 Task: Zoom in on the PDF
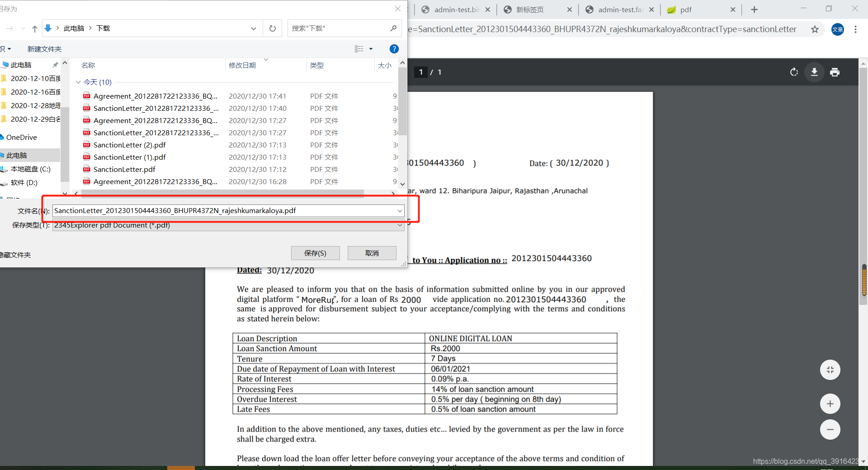830,404
